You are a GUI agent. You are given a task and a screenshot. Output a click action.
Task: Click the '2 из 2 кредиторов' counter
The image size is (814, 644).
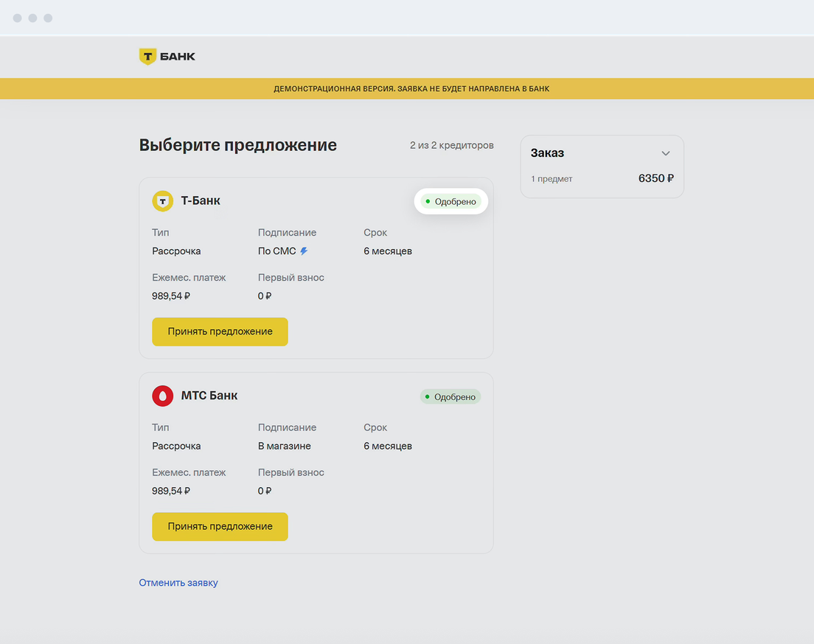coord(452,145)
